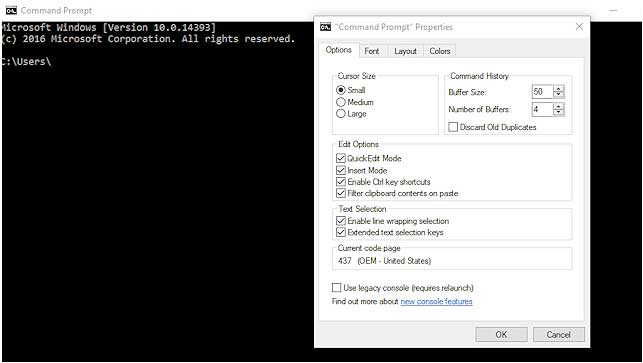Open the new console features link
643x363 pixels.
(x=436, y=301)
